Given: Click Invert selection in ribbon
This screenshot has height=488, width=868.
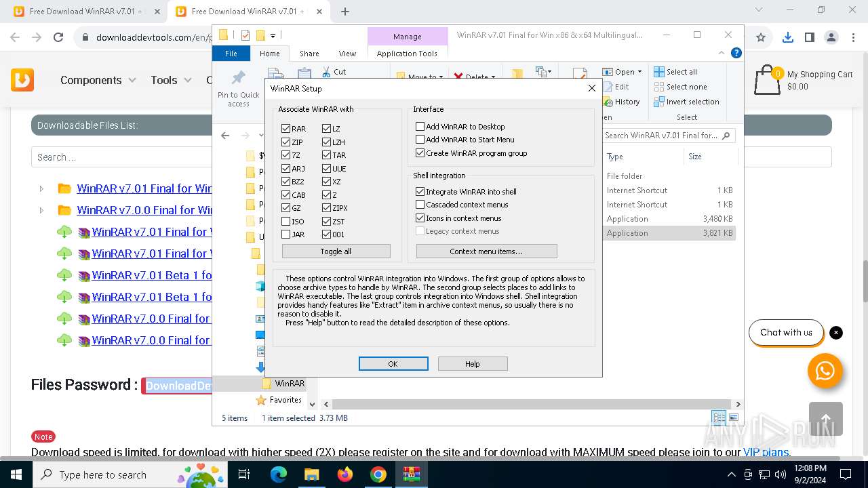Looking at the screenshot, I should click(x=686, y=102).
